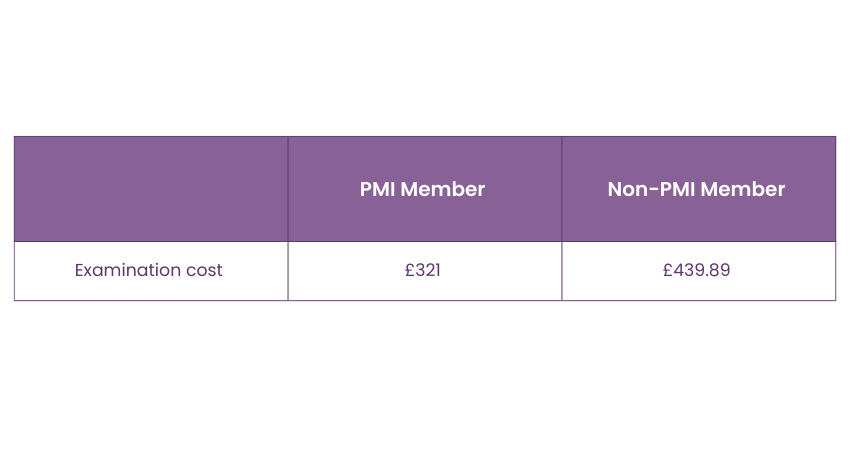The image size is (850, 450).
Task: Click the pound sign before 321
Action: point(411,270)
